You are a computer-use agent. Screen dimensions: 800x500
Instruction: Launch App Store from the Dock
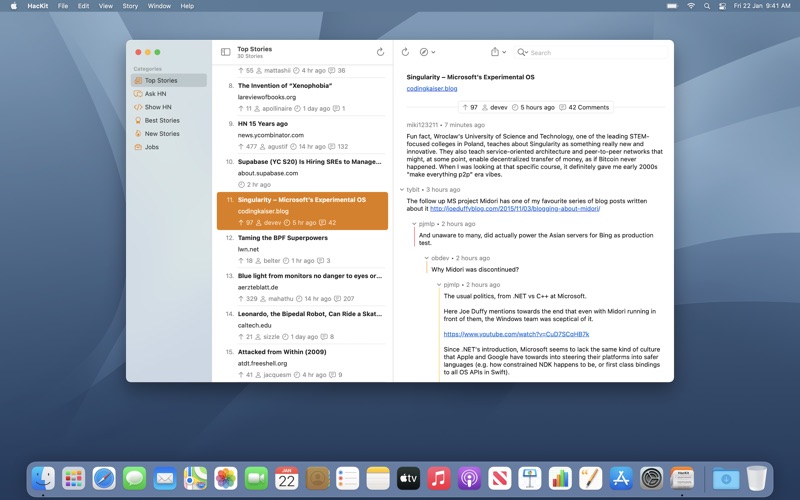(x=621, y=479)
